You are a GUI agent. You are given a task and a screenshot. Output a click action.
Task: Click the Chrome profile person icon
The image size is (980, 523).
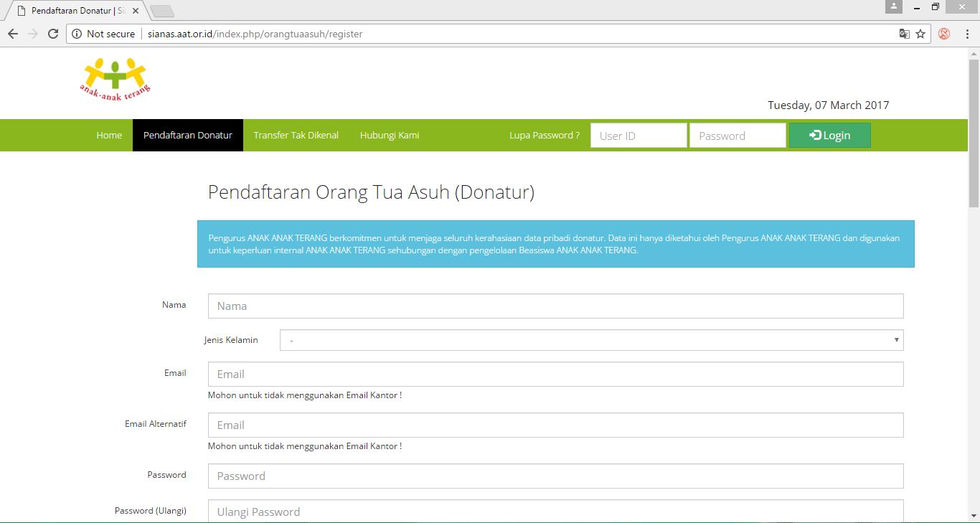[893, 6]
